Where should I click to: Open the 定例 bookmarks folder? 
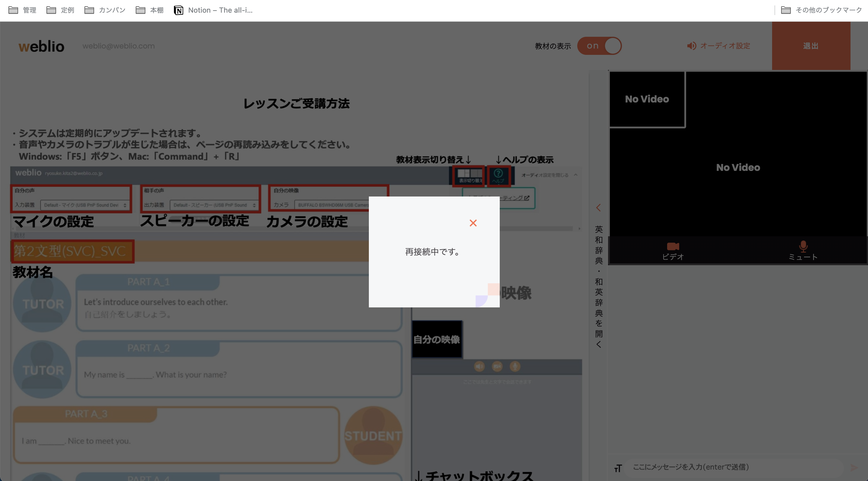[x=60, y=10]
